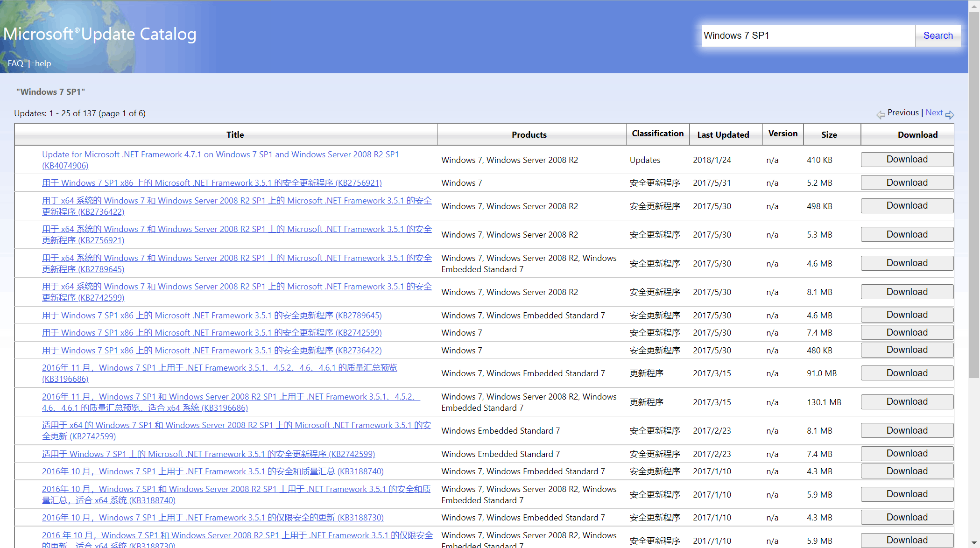980x548 pixels.
Task: Open the x64 KB2742599 update dated 2017/5/30
Action: 237,292
